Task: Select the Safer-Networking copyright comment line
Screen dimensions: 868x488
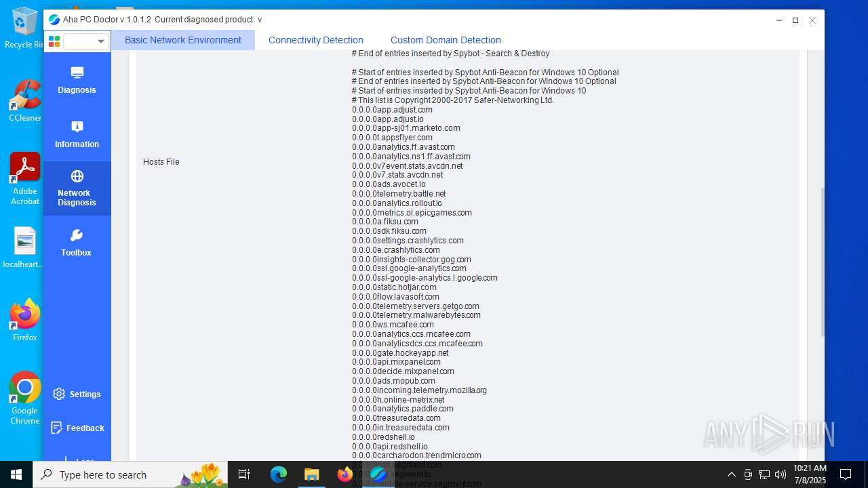Action: coord(453,100)
